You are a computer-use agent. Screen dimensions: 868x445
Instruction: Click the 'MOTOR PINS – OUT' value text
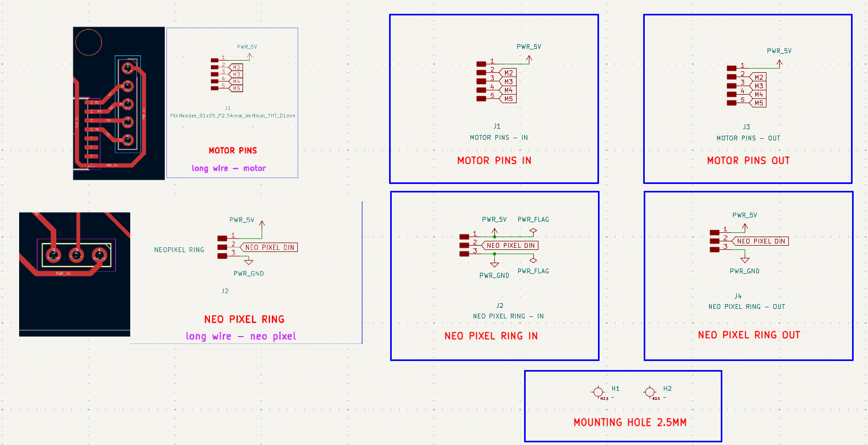[748, 138]
